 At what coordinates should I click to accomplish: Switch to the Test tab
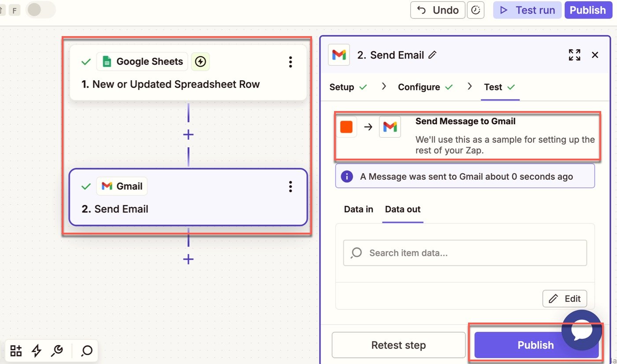(499, 87)
